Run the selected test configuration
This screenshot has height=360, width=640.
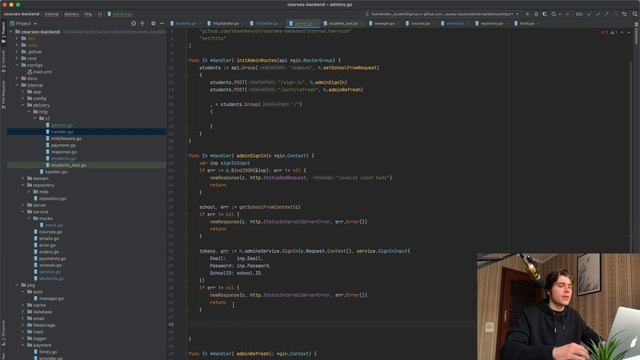[527, 14]
